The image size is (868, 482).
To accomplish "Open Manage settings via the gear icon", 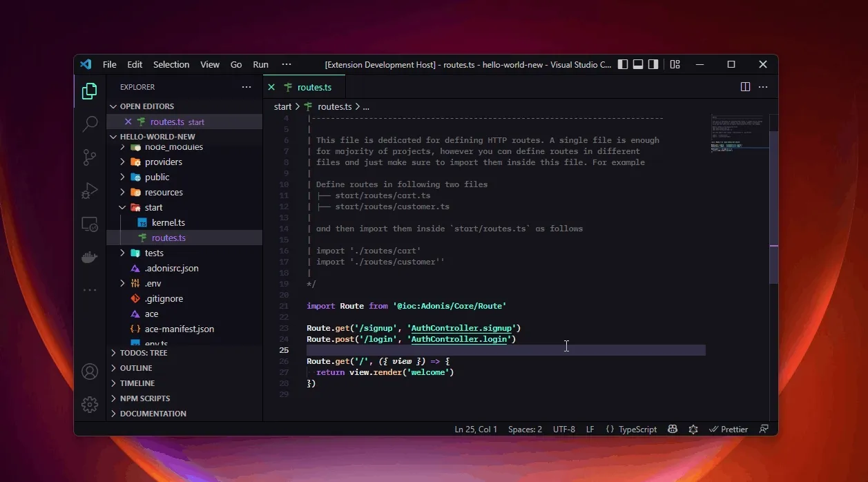I will [90, 405].
